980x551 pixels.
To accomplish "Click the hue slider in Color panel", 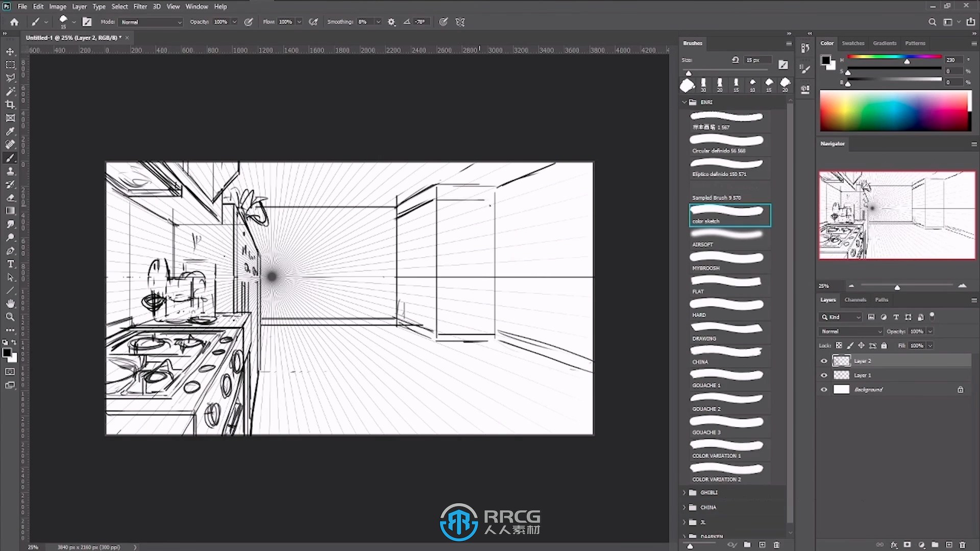I will point(894,57).
